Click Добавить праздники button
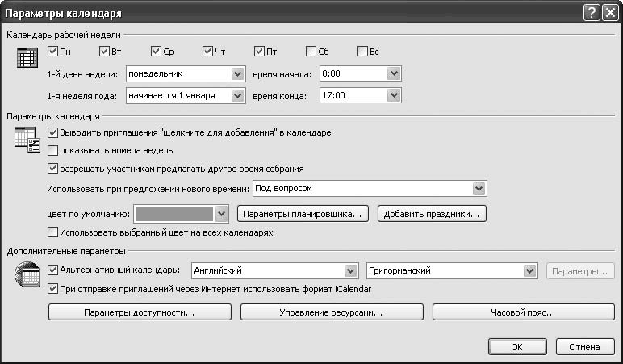Image resolution: width=623 pixels, height=364 pixels. click(432, 214)
